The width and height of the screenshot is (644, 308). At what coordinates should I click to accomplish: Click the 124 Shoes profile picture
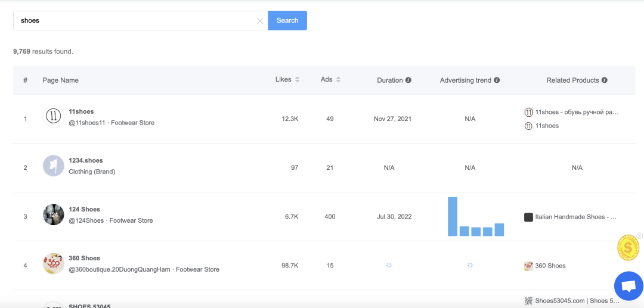click(x=54, y=214)
